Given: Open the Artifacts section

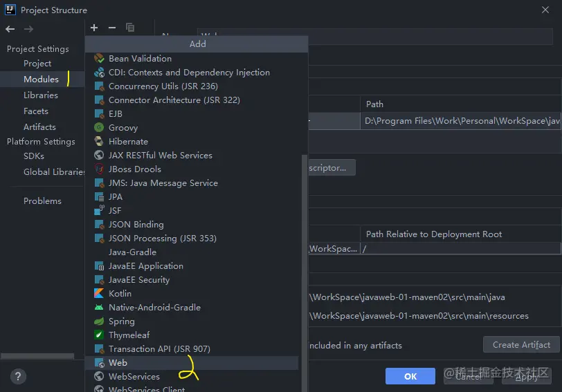Looking at the screenshot, I should click(x=39, y=127).
